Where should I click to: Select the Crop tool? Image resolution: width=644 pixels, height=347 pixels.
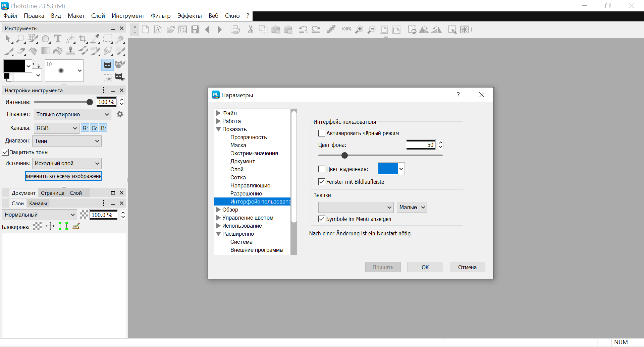(83, 39)
